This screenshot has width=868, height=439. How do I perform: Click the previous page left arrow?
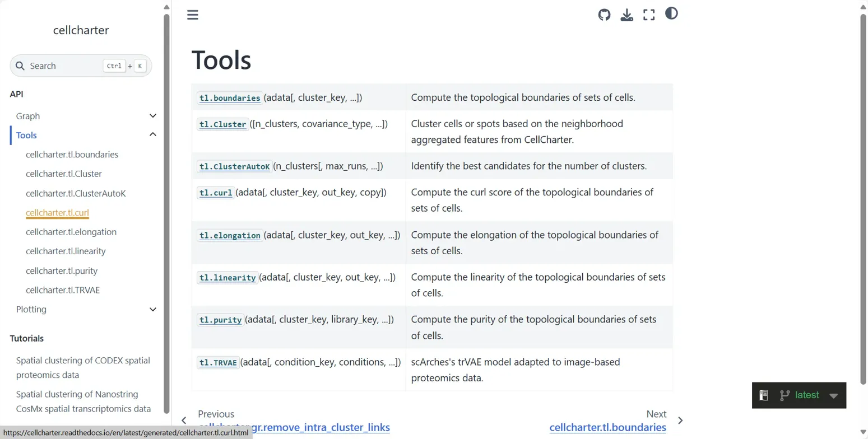pyautogui.click(x=184, y=421)
